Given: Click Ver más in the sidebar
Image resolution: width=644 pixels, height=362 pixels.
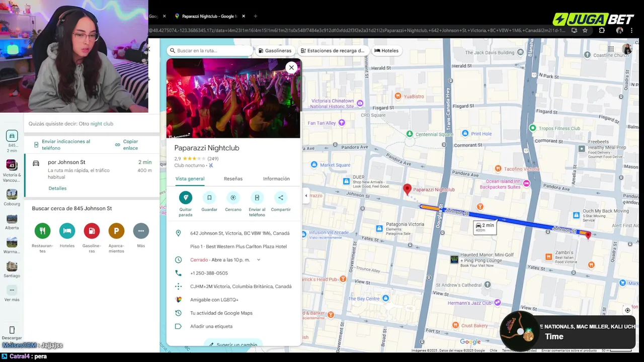Looking at the screenshot, I should (x=12, y=294).
